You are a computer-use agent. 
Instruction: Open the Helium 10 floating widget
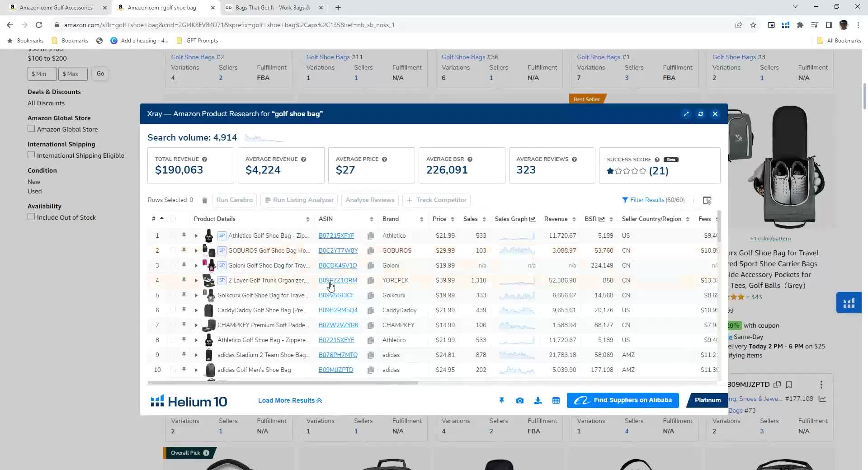[x=849, y=303]
